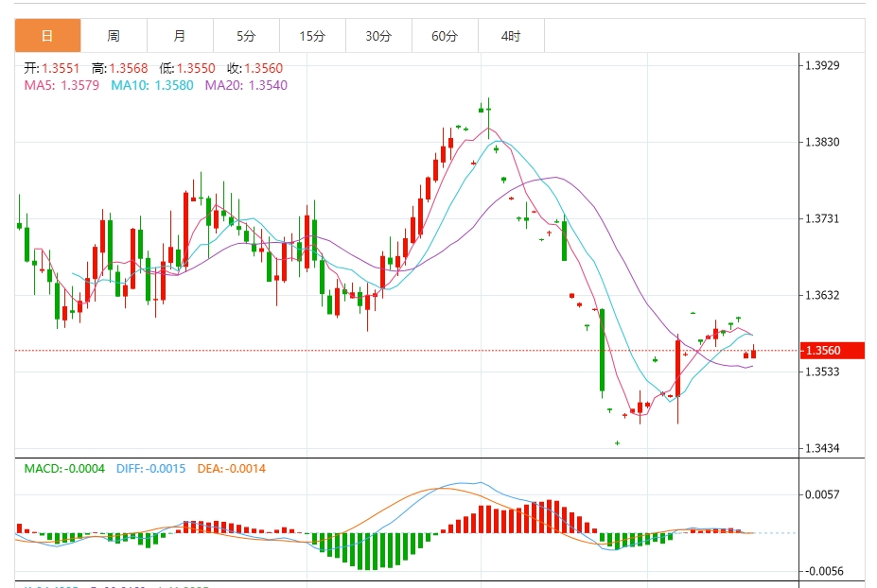Click the 1.3434 price axis label

point(821,448)
